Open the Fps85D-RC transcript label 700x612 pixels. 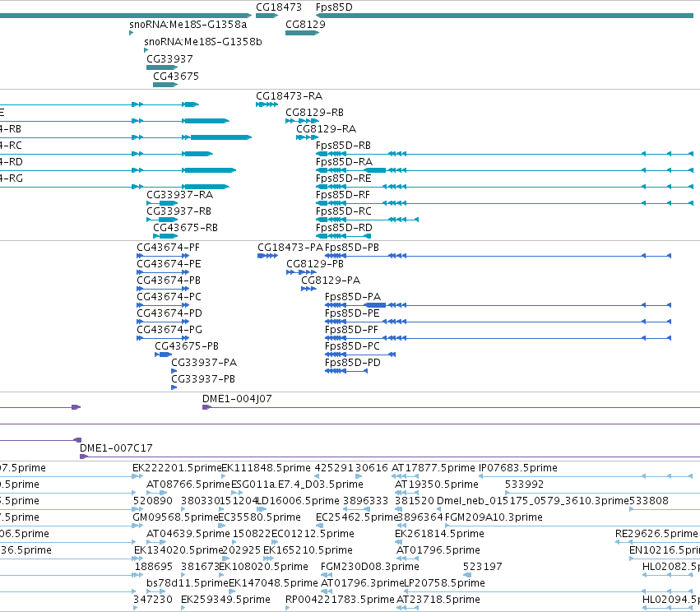click(x=343, y=211)
